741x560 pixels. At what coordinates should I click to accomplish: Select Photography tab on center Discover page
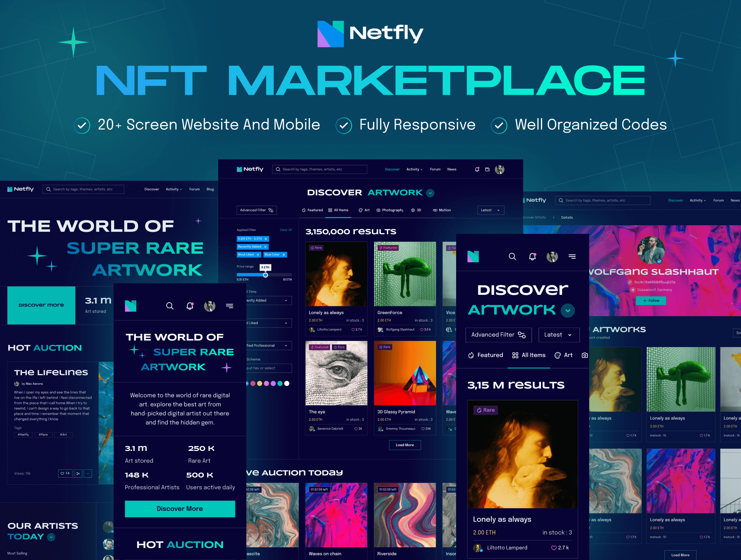390,210
